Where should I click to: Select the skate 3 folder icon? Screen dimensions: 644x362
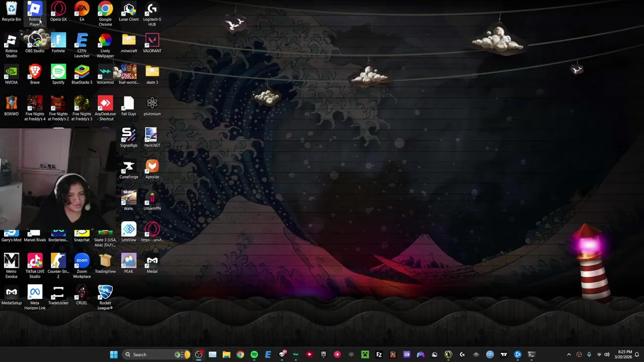tap(152, 75)
